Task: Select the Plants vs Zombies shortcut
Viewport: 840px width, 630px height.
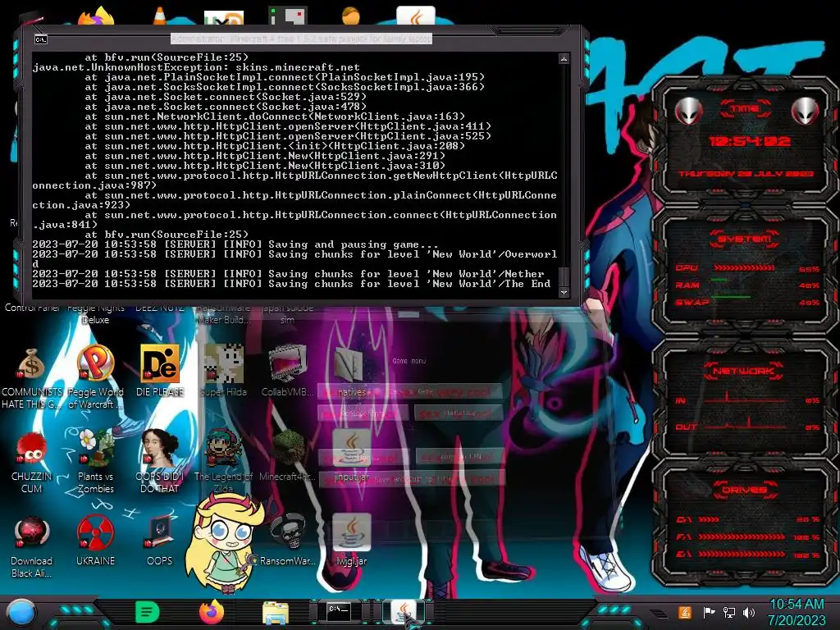Action: pos(95,461)
